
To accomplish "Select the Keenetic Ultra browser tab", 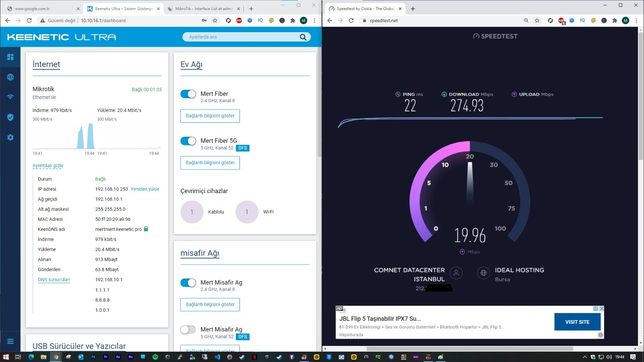I will (123, 8).
